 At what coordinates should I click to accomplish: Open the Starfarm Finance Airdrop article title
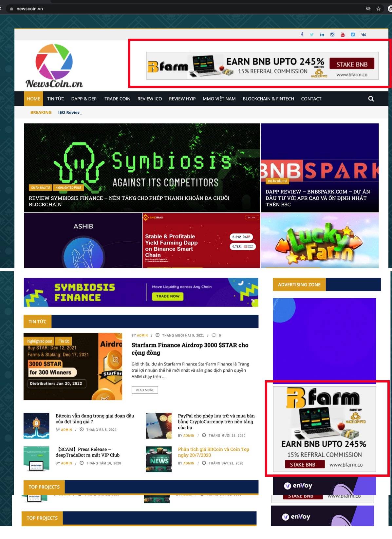click(190, 349)
